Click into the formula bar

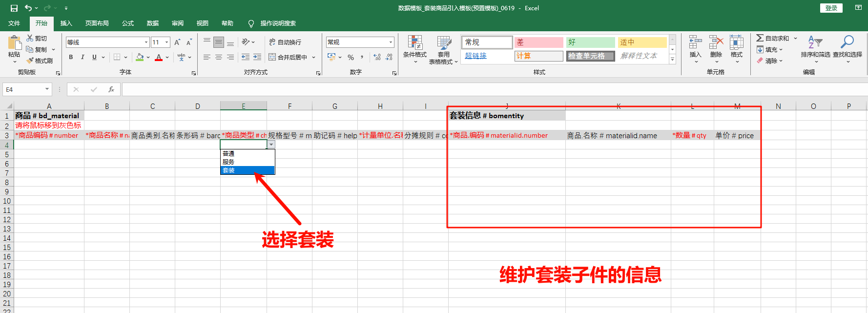(x=494, y=89)
